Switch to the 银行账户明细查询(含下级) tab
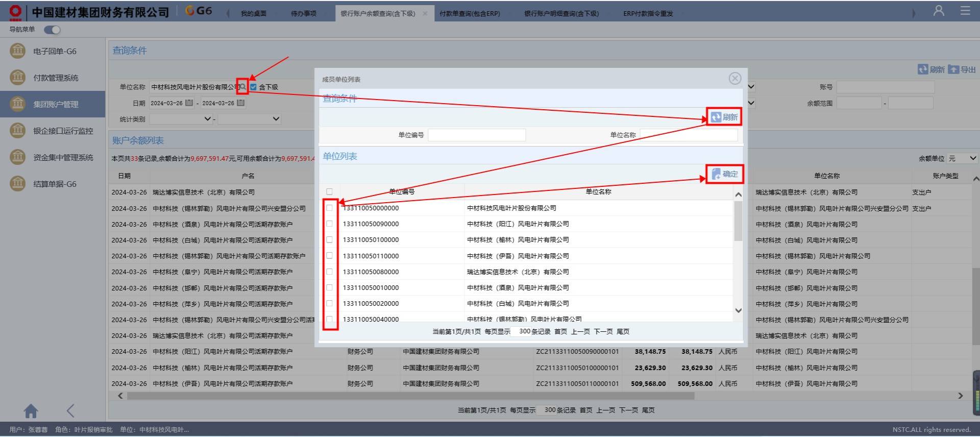Screen dimensions: 980x437 pos(561,14)
